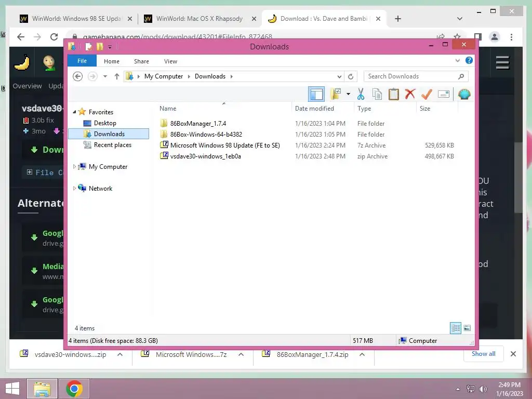Select Downloads in navigation pane

109,134
